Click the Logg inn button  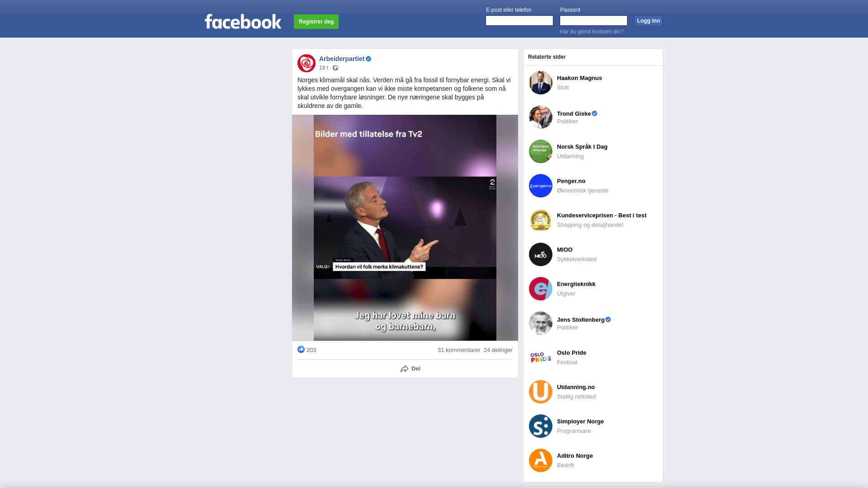point(648,21)
